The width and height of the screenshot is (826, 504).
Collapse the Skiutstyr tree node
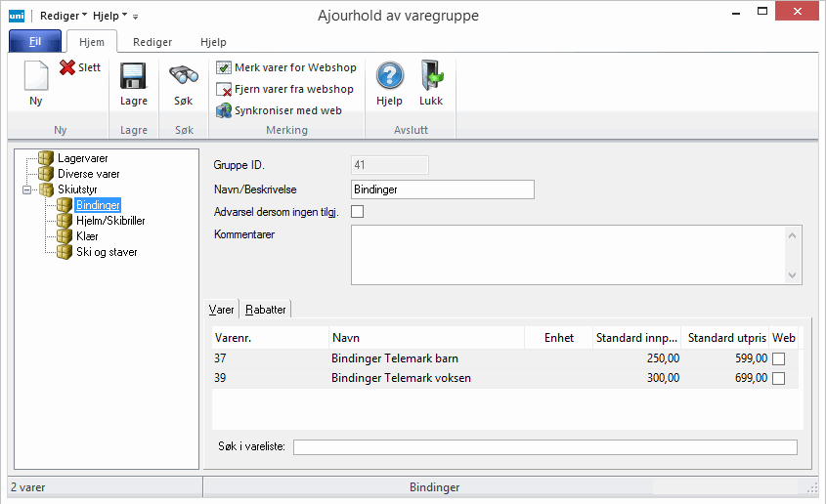tap(27, 189)
